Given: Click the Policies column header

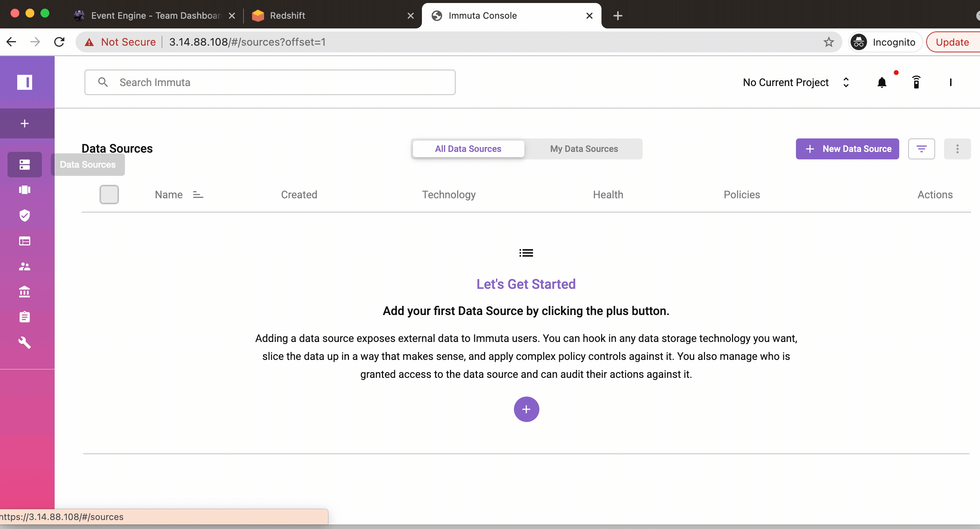Looking at the screenshot, I should tap(741, 195).
